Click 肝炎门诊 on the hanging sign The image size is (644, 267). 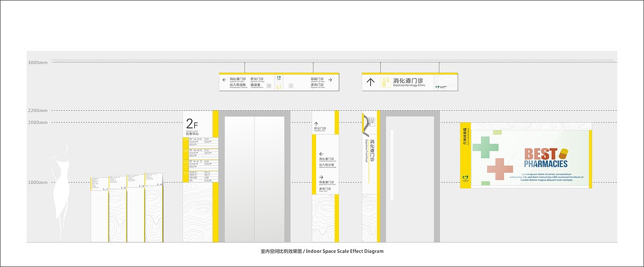tap(257, 79)
